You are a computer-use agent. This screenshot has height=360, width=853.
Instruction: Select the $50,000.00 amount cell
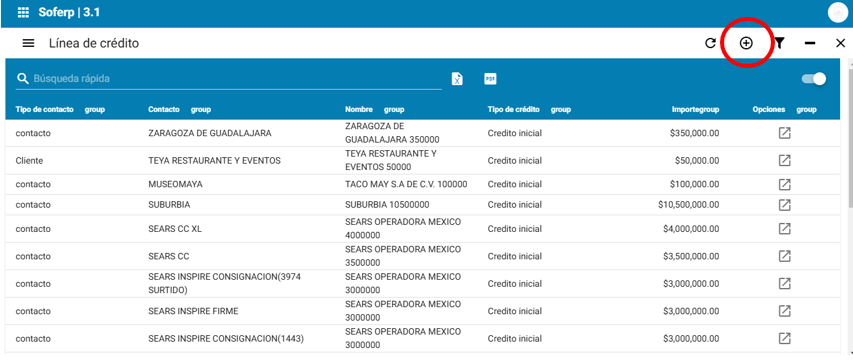[x=697, y=161]
